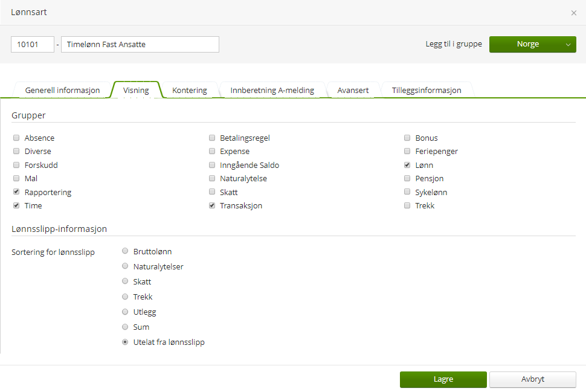The width and height of the screenshot is (586, 392).
Task: Enable the Feriepenger checkbox
Action: (408, 151)
